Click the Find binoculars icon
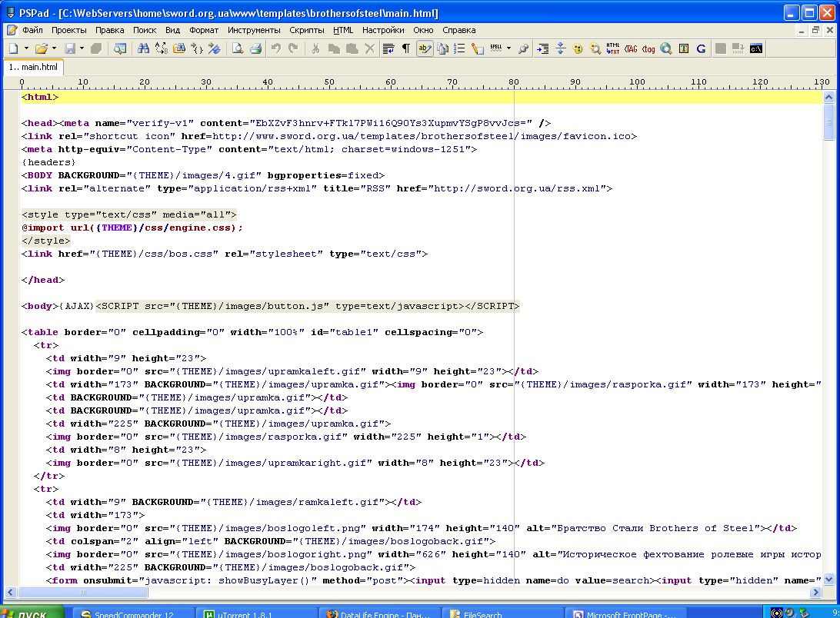The height and width of the screenshot is (618, 840). pos(143,48)
